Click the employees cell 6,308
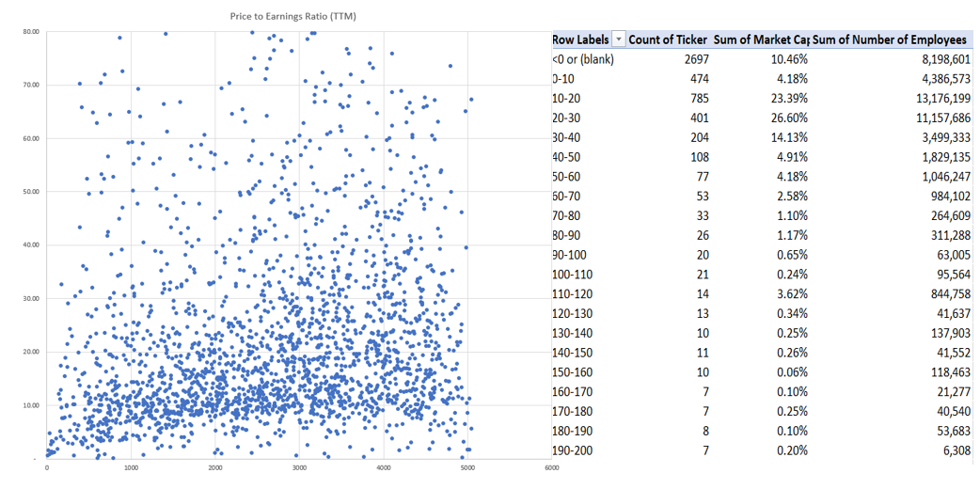Image resolution: width=980 pixels, height=489 pixels. [x=956, y=450]
